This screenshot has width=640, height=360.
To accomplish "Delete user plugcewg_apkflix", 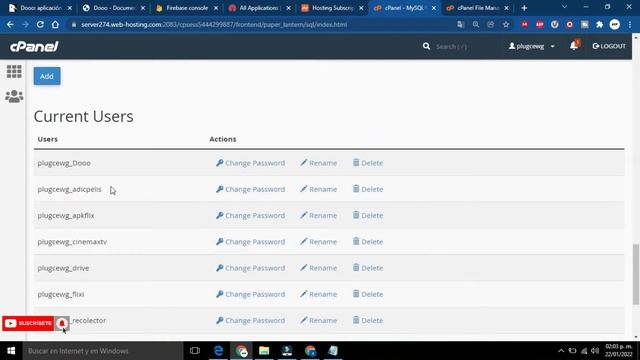I will 368,215.
